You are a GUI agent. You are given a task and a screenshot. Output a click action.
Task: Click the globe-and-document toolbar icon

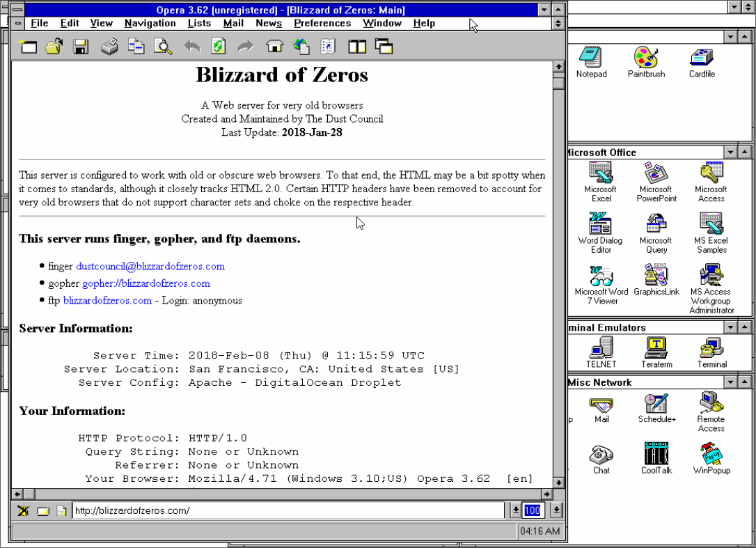[x=301, y=47]
